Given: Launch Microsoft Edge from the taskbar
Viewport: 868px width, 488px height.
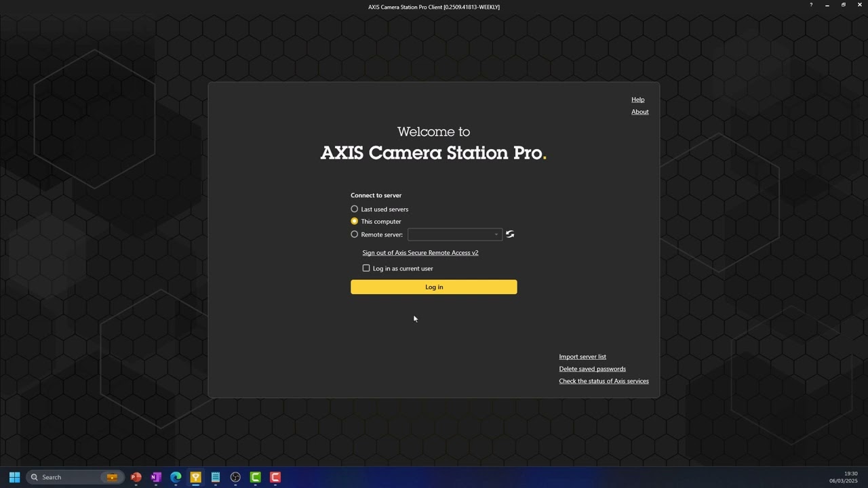Looking at the screenshot, I should pos(176,477).
